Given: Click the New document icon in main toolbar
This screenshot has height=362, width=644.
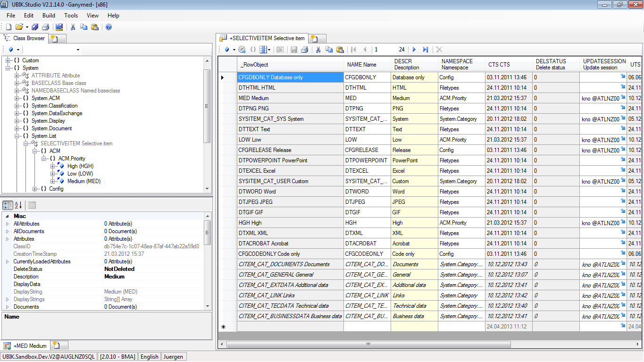Looking at the screenshot, I should [8, 27].
